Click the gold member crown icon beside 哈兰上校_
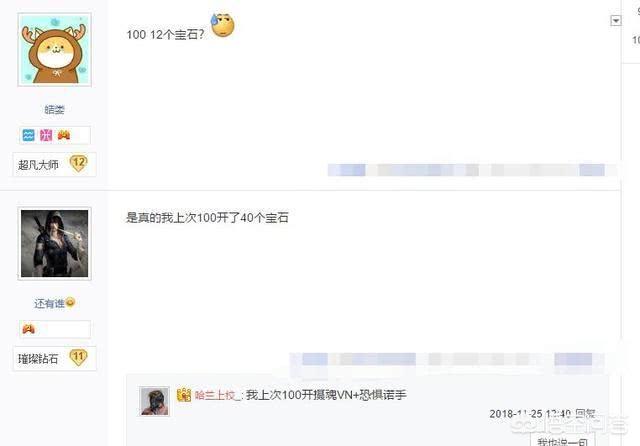The height and width of the screenshot is (446, 640). pyautogui.click(x=184, y=395)
